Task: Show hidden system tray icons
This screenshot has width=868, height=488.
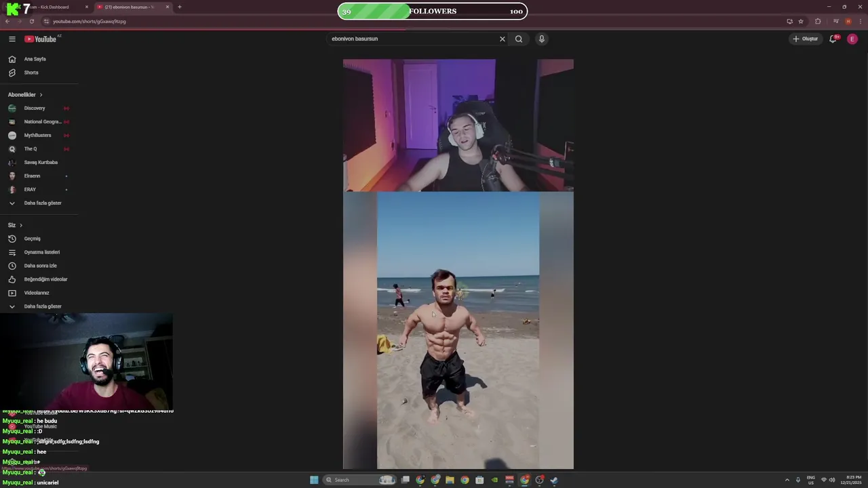Action: click(787, 480)
